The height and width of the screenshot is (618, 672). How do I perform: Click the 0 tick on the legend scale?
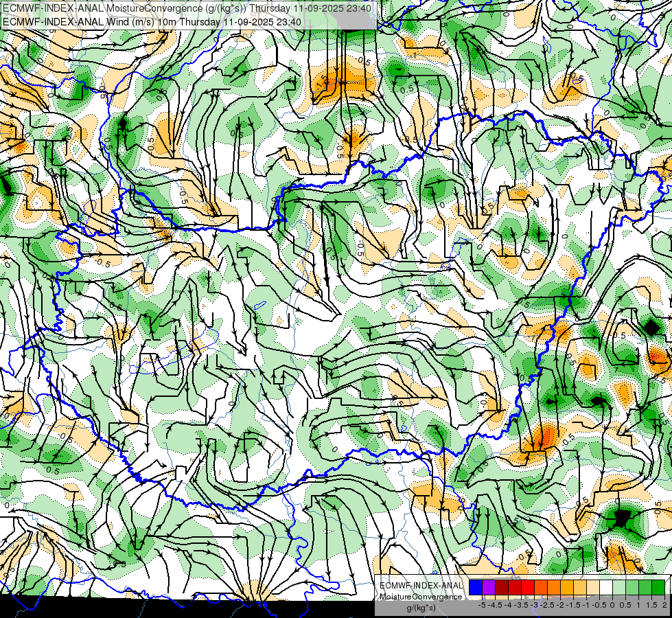(x=612, y=605)
